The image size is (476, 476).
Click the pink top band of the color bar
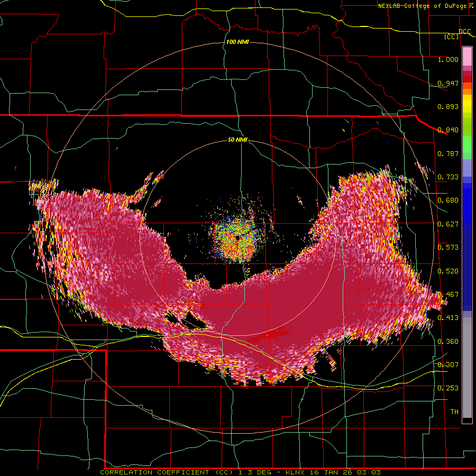click(467, 57)
